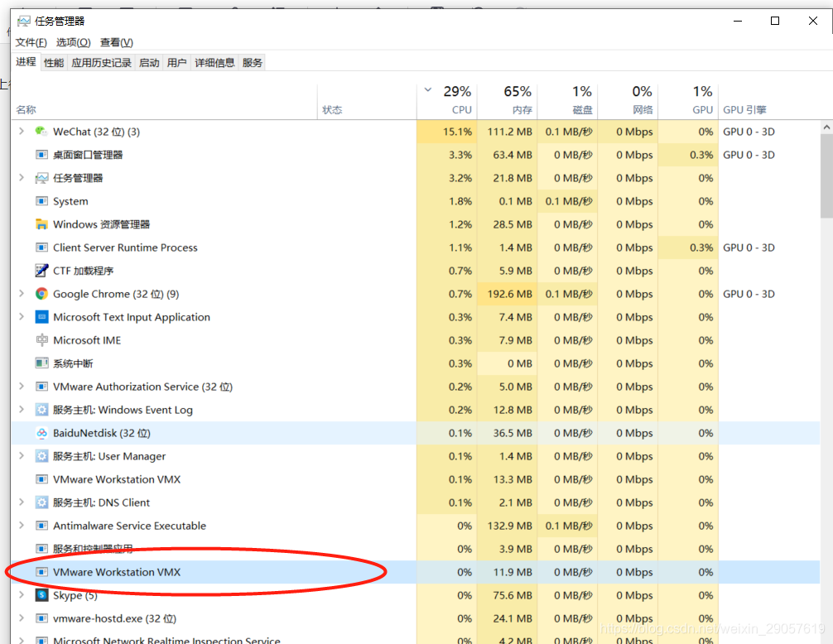The height and width of the screenshot is (644, 833).
Task: Expand 服务主机: User Manager entry
Action: 22,456
